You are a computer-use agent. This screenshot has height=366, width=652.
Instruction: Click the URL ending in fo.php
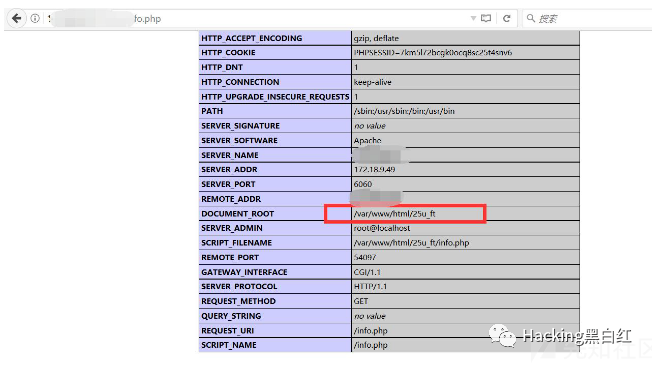tap(147, 19)
